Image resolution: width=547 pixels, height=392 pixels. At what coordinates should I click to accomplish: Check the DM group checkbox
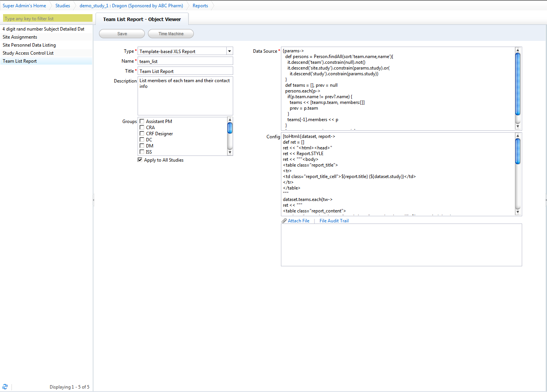point(142,146)
